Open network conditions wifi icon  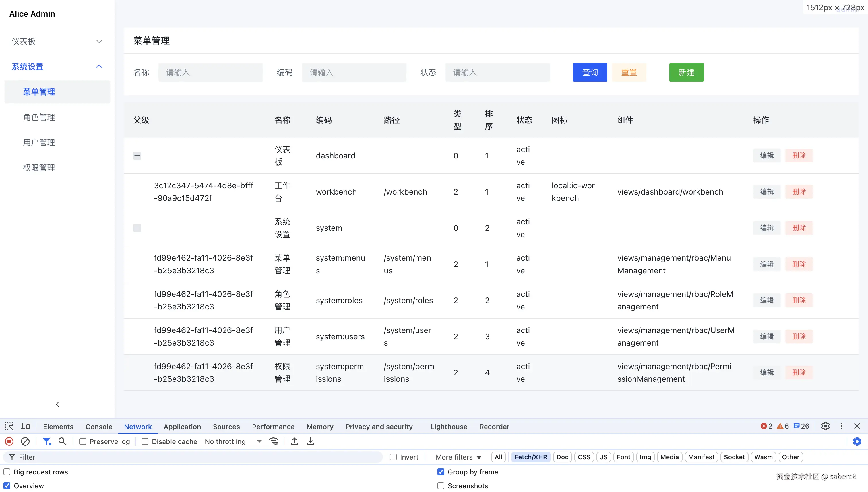point(273,441)
